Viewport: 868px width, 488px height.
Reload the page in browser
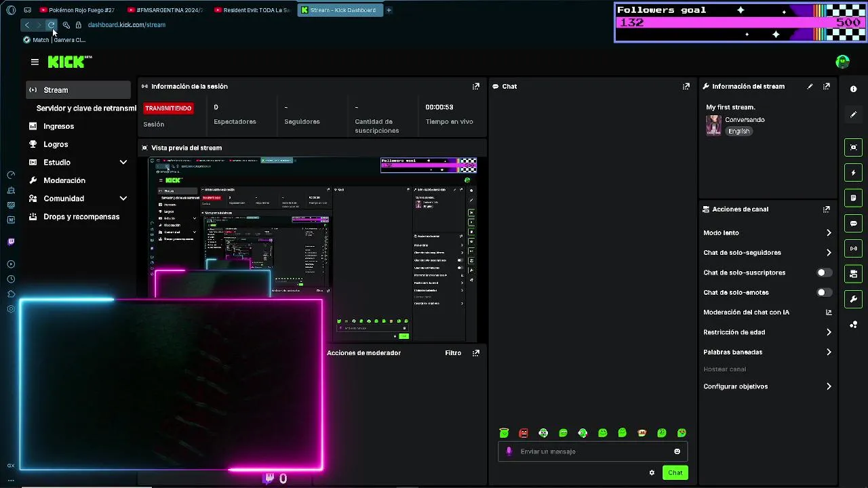(51, 25)
